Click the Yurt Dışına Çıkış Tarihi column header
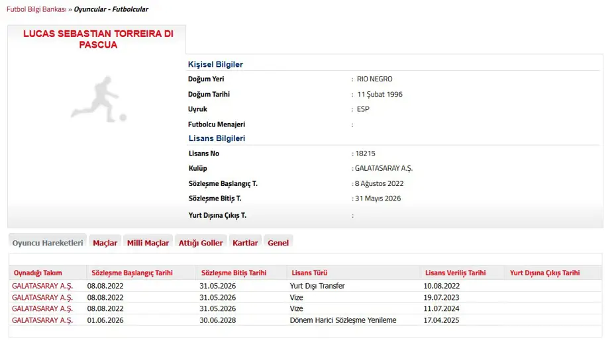Image resolution: width=616 pixels, height=364 pixels. click(544, 273)
